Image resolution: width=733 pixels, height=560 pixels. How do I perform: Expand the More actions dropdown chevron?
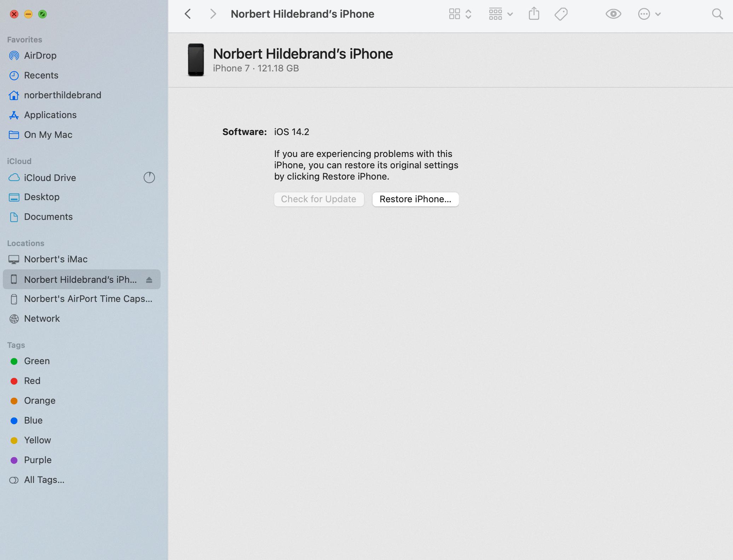[x=658, y=14]
